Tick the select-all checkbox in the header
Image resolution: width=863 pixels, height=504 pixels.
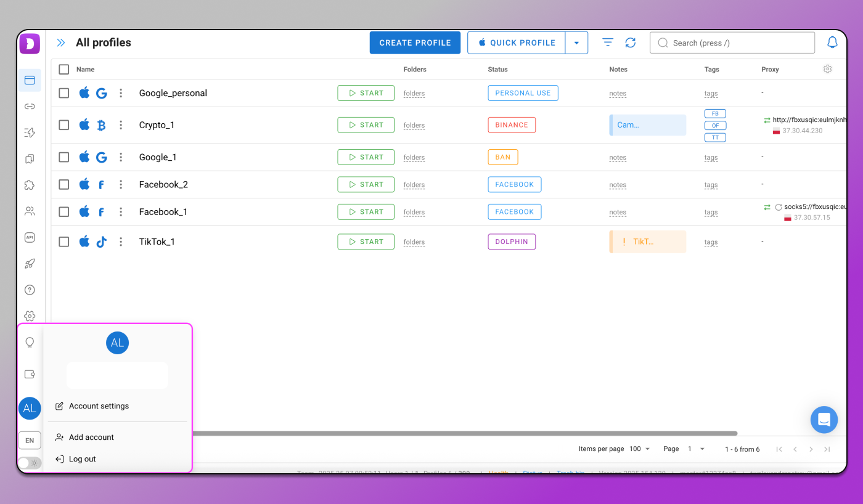pyautogui.click(x=64, y=69)
